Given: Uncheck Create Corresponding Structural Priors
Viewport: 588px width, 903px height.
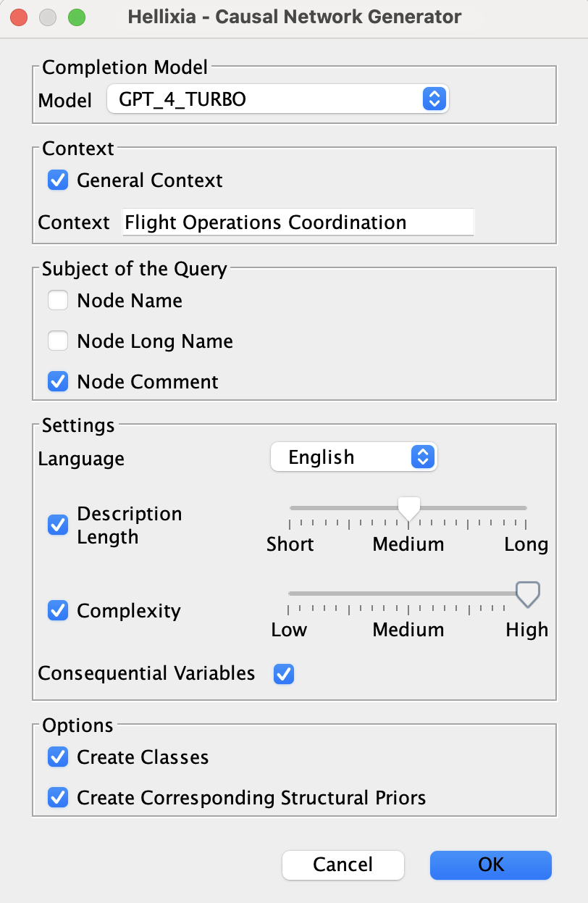Looking at the screenshot, I should click(58, 797).
